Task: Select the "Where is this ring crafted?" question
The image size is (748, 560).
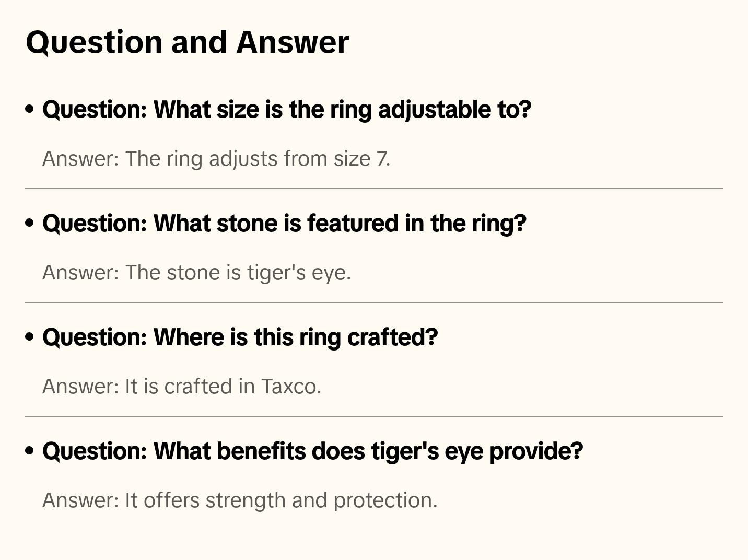Action: click(x=240, y=337)
